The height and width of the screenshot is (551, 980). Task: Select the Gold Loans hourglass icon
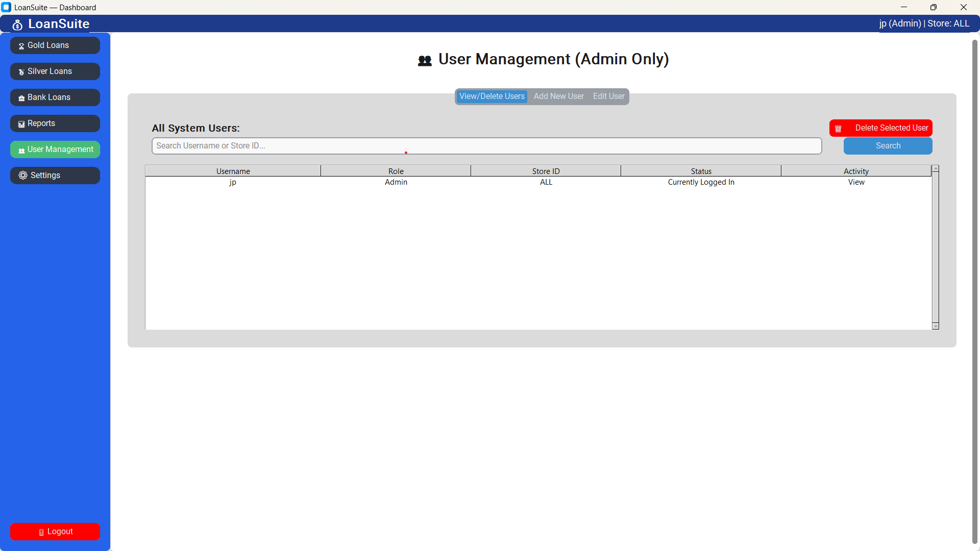[x=21, y=45]
